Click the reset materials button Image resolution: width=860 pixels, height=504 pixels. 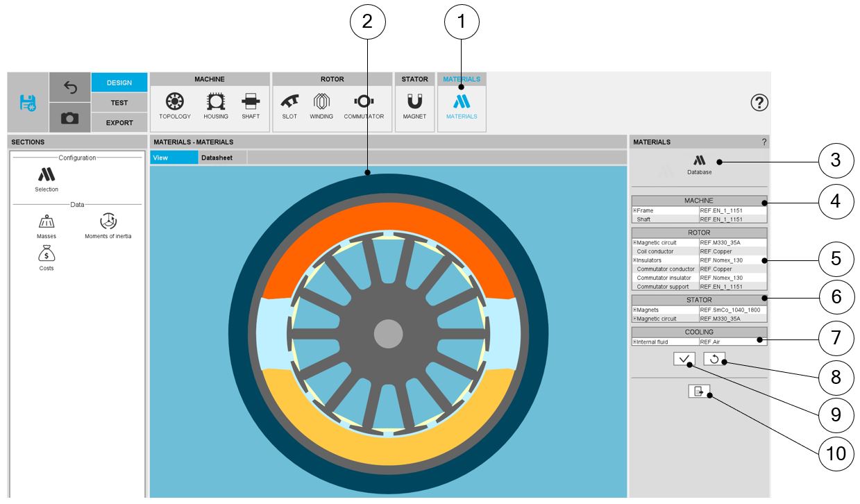coord(714,359)
